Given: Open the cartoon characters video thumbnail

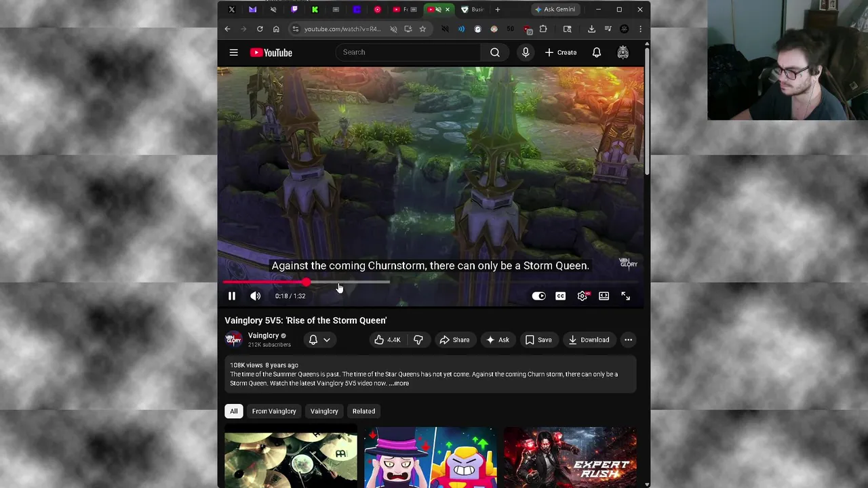Looking at the screenshot, I should (x=431, y=457).
